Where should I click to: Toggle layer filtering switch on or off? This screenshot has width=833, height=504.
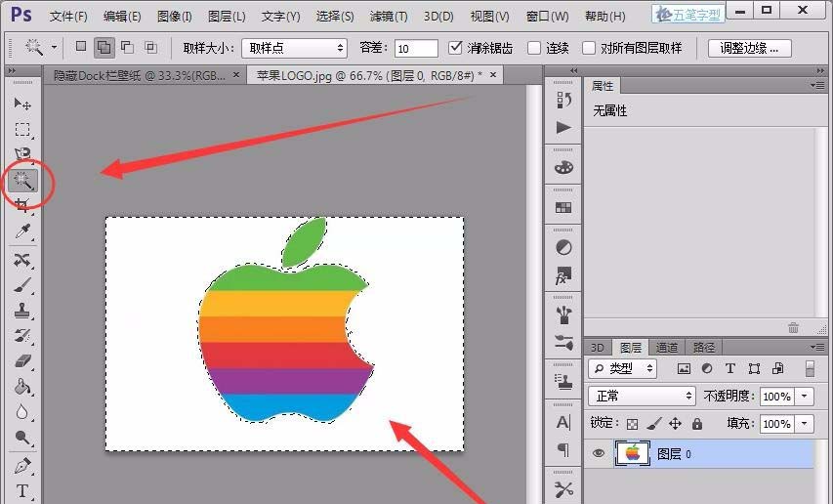coord(810,368)
